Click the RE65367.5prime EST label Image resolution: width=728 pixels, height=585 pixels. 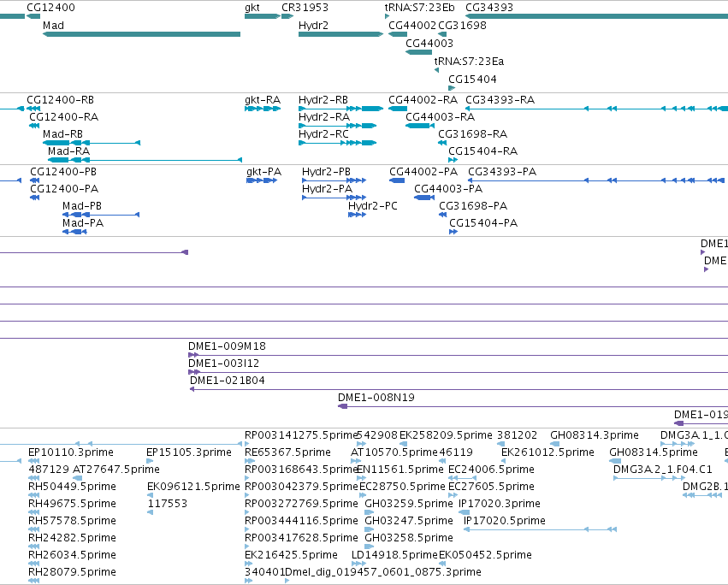(287, 452)
